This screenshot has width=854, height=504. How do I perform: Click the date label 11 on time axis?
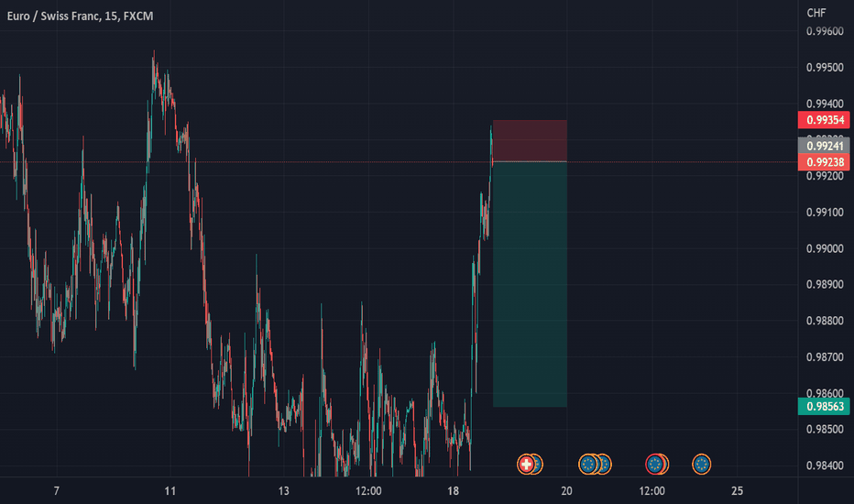click(x=170, y=491)
